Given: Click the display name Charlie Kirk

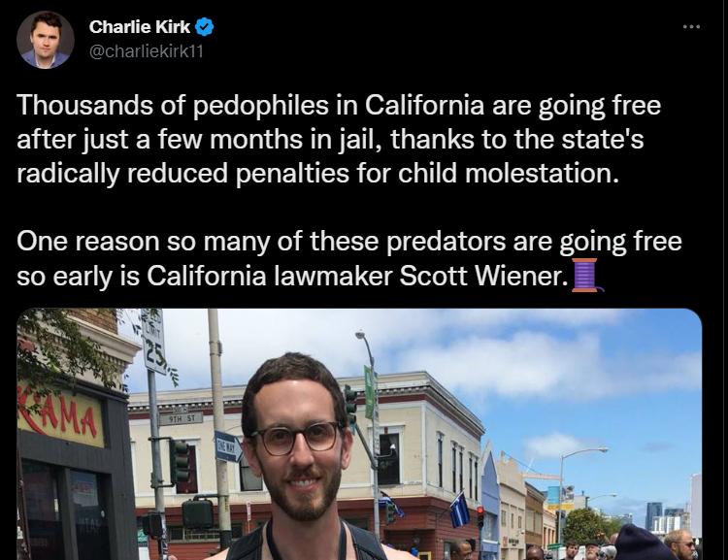Looking at the screenshot, I should 139,27.
